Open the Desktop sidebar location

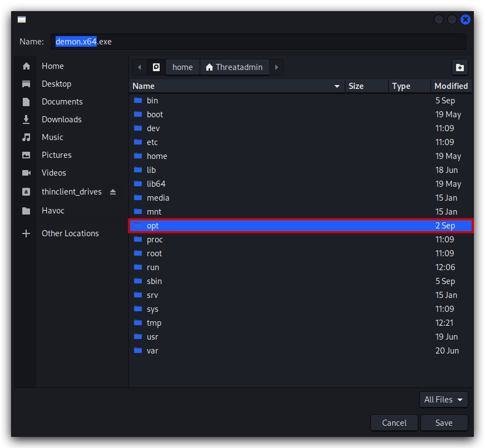point(56,84)
